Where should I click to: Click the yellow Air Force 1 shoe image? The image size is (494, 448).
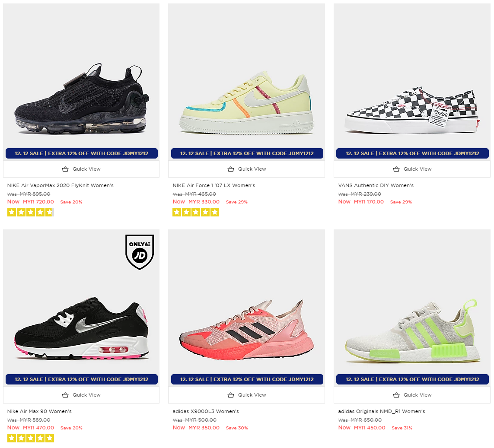pyautogui.click(x=246, y=103)
